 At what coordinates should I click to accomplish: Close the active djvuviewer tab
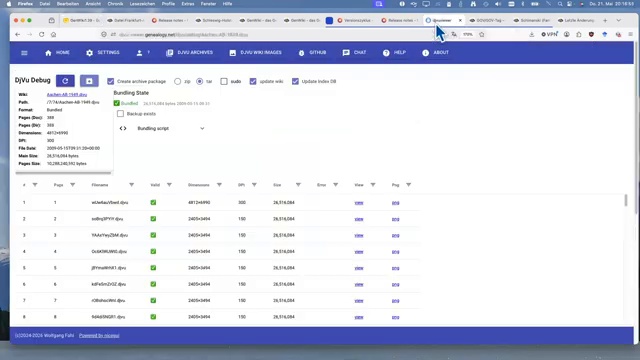(x=460, y=20)
